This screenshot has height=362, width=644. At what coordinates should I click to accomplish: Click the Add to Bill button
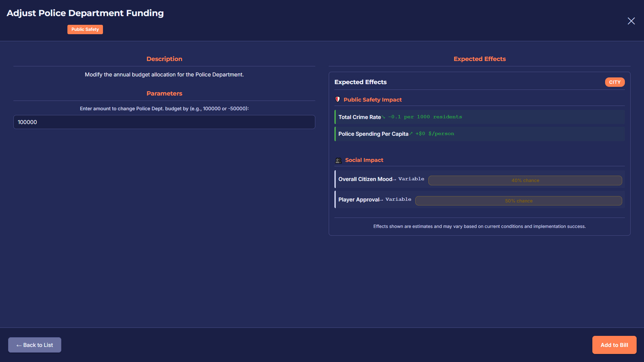click(614, 345)
